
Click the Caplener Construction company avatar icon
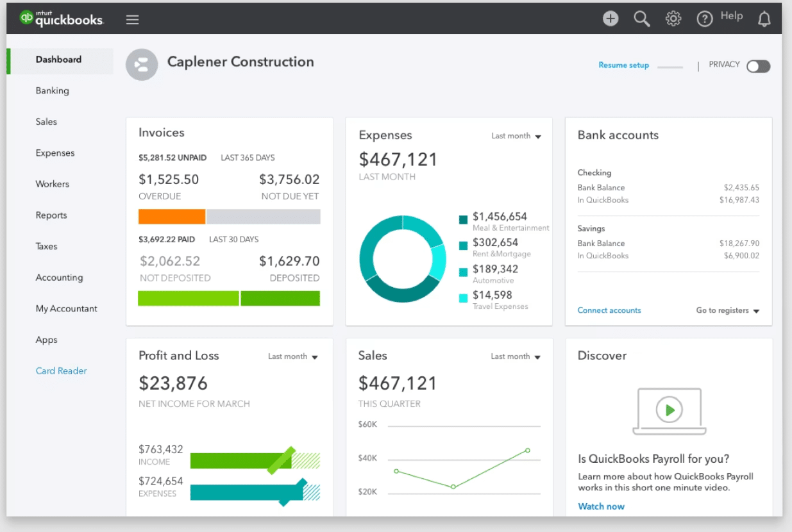coord(142,64)
